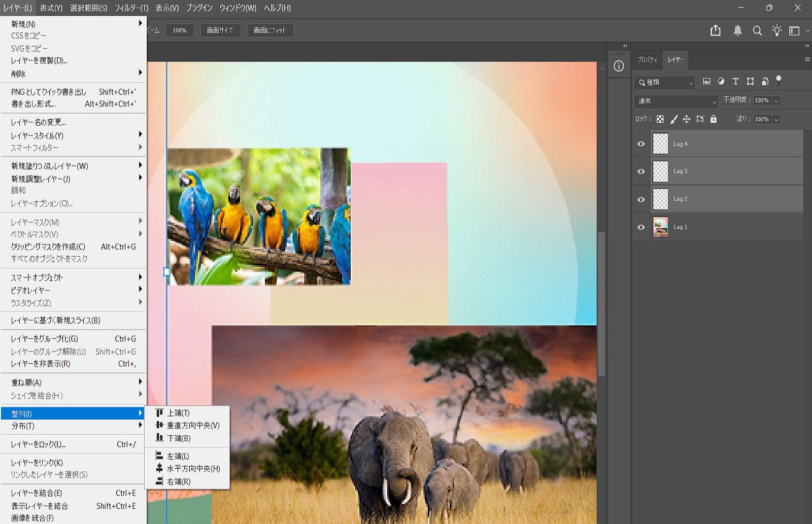This screenshot has height=524, width=812.
Task: Click the share/export icon in options bar
Action: (716, 30)
